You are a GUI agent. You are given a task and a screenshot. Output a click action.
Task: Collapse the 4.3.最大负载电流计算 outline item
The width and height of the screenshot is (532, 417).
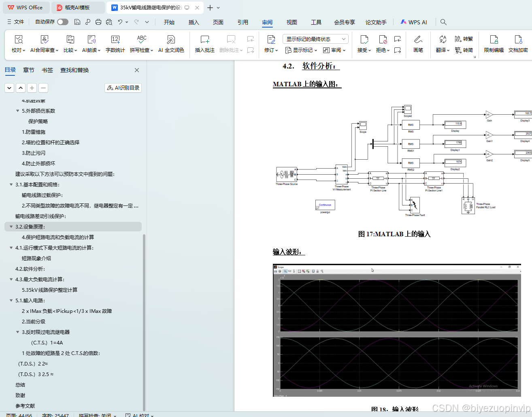tap(11, 279)
